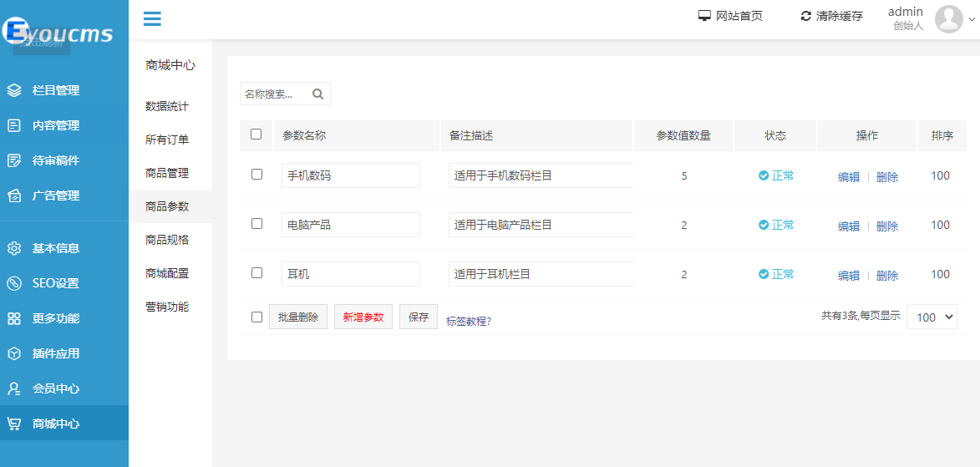Check the checkbox for 电脑产品 row
Screen dimensions: 980x467
coord(256,224)
